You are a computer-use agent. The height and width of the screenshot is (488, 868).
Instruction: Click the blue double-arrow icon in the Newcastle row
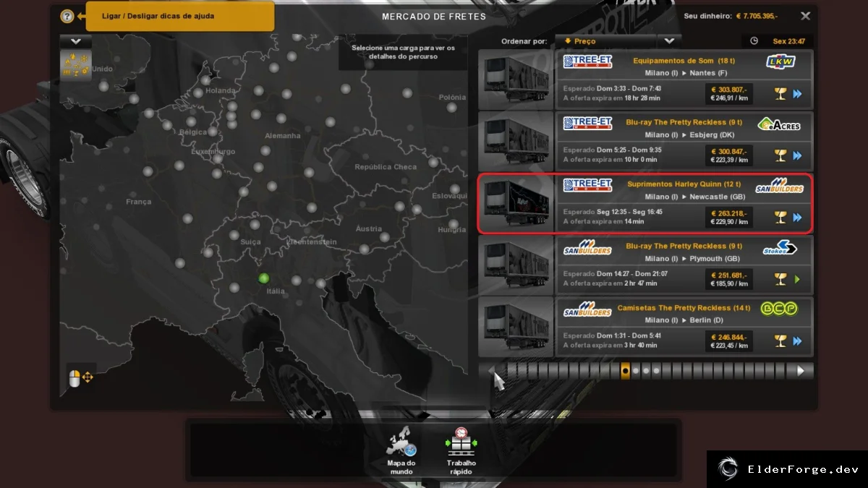pos(798,217)
